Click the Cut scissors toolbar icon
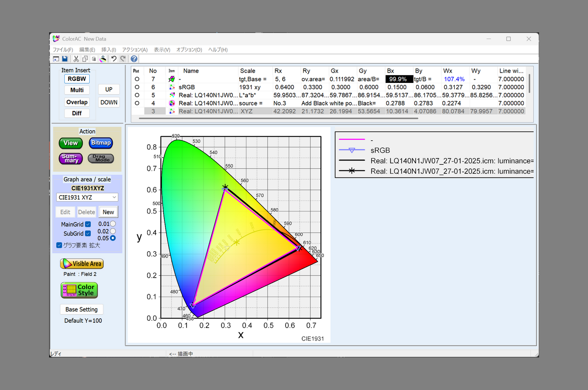 pyautogui.click(x=76, y=59)
